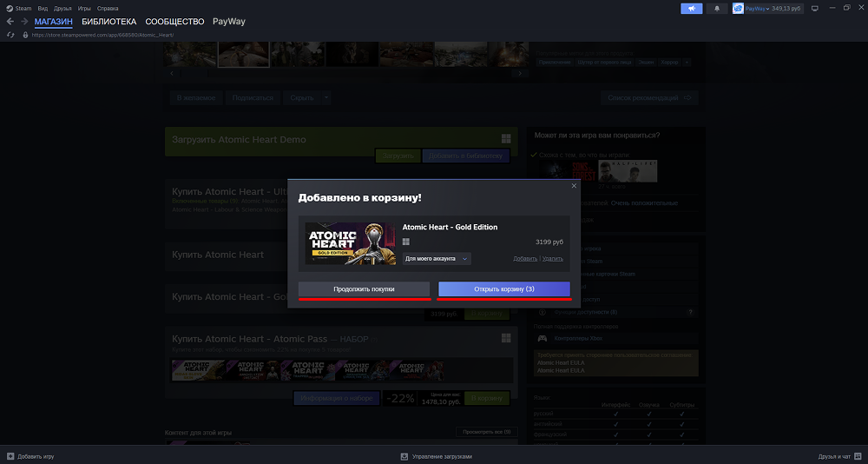Switch to the БИБЛИОТЕКА tab
The image size is (868, 464).
coord(109,22)
